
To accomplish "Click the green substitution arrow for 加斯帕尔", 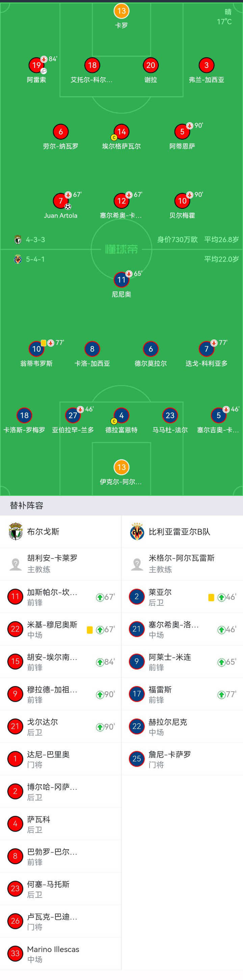I will pyautogui.click(x=100, y=597).
